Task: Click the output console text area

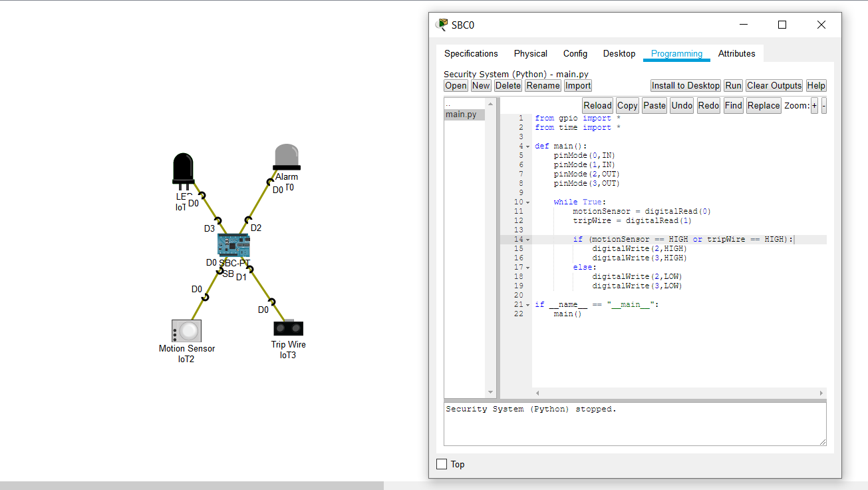Action: [635, 423]
